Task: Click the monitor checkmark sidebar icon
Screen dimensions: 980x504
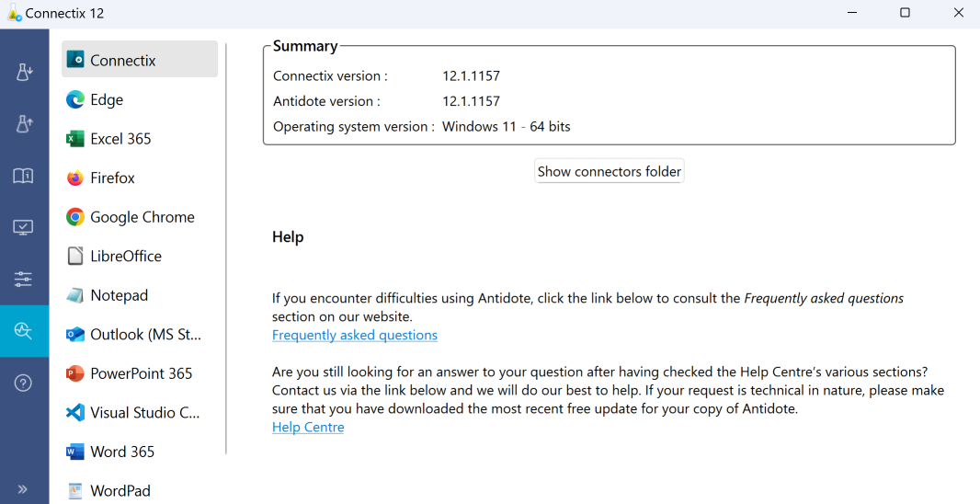Action: 24,227
